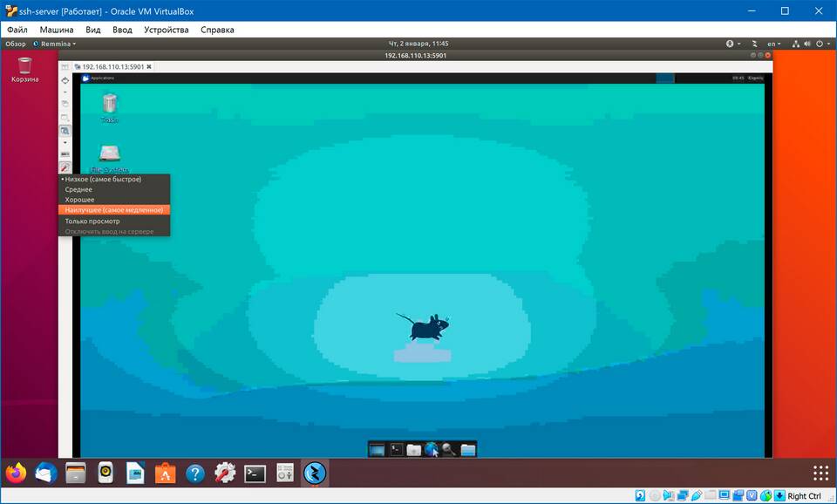Click the Remmina fullscreen toggle icon
This screenshot has height=504, width=837.
tap(65, 80)
